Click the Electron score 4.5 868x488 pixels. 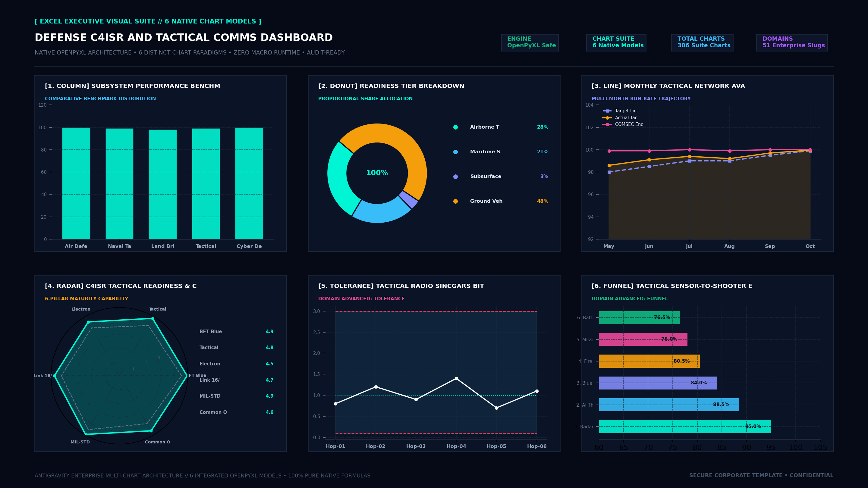point(269,364)
